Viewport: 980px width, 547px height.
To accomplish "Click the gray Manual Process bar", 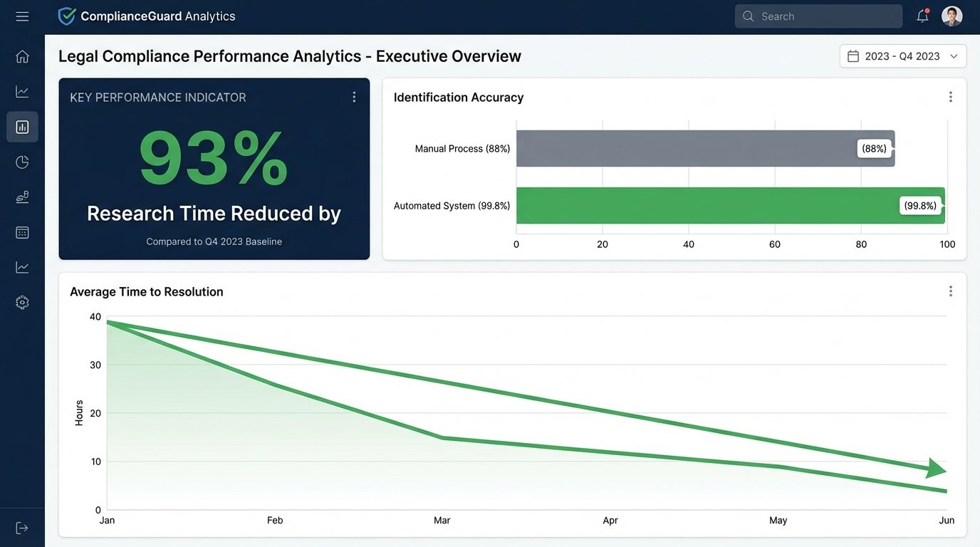I will (x=684, y=148).
